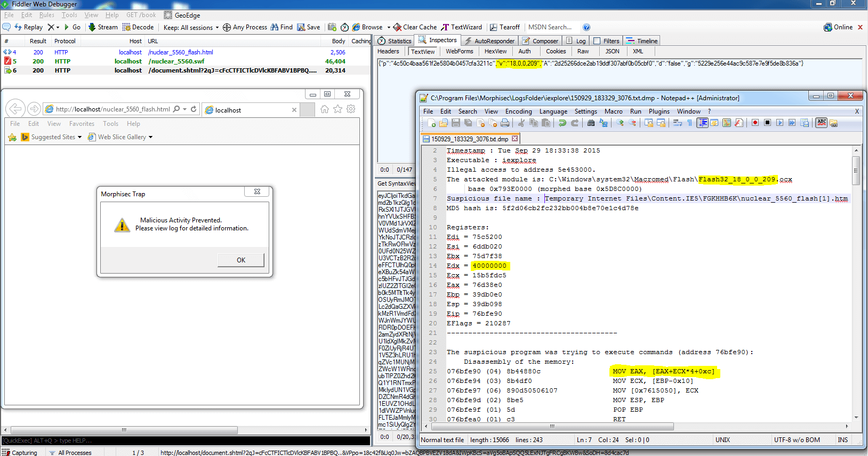This screenshot has height=456, width=868.
Task: Click MSDN Search input field
Action: 552,27
